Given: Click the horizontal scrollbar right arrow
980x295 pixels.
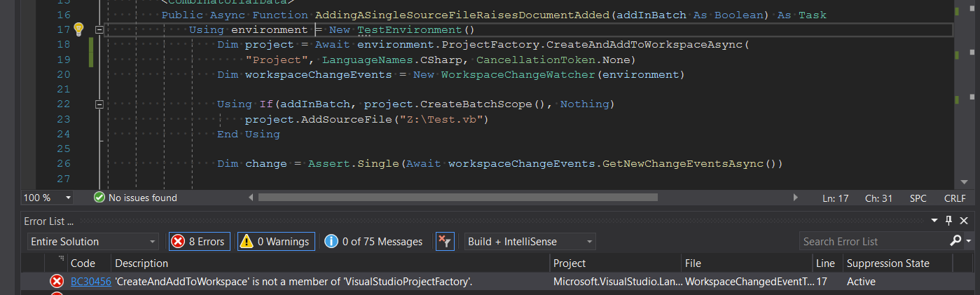Looking at the screenshot, I should tap(794, 198).
